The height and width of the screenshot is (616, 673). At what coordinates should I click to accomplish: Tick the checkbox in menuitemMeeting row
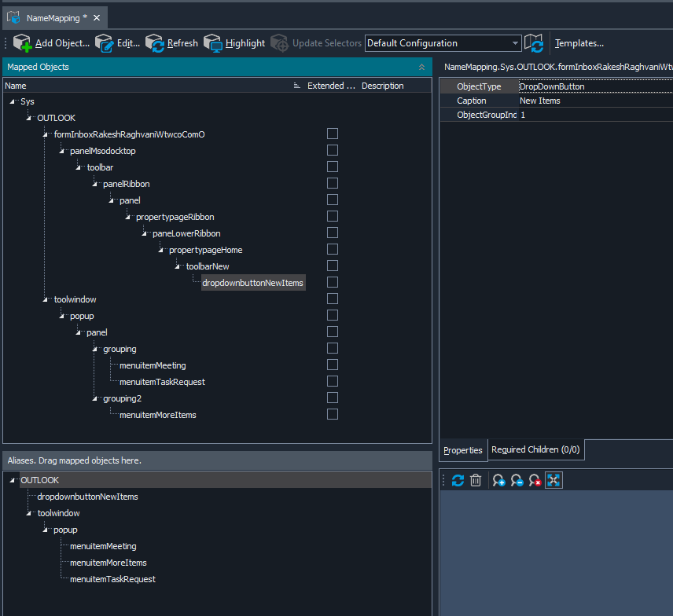(333, 365)
